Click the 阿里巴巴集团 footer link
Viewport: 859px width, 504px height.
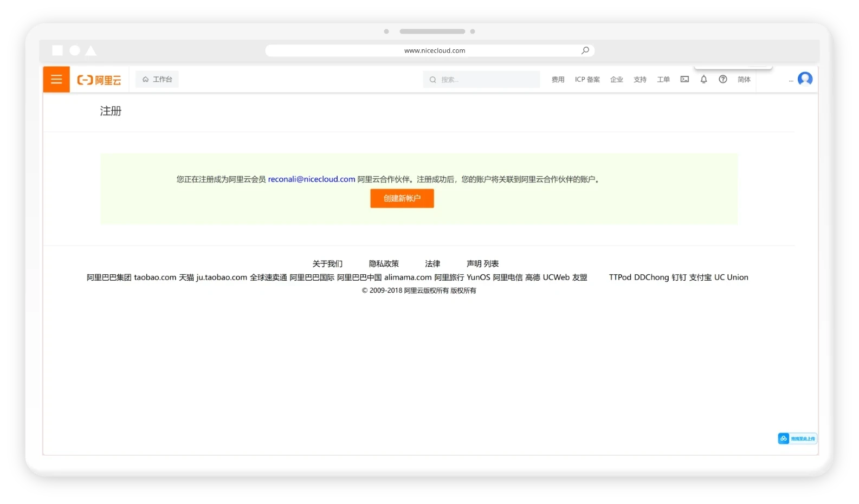(109, 277)
